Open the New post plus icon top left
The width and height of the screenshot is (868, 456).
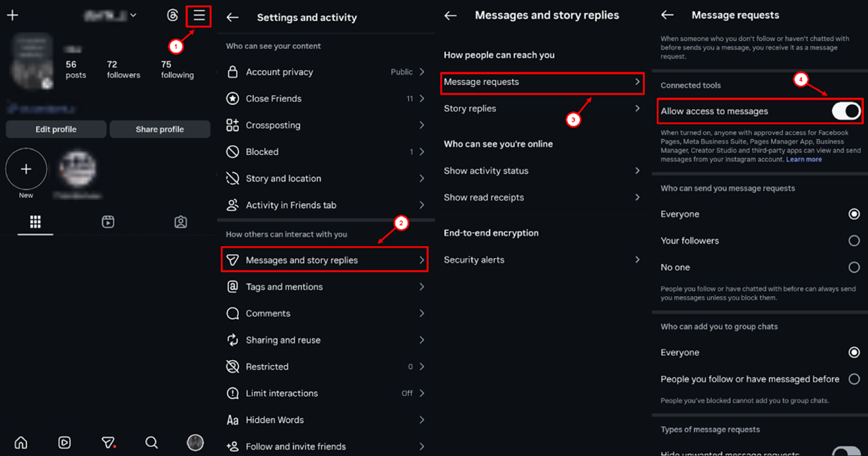point(12,14)
